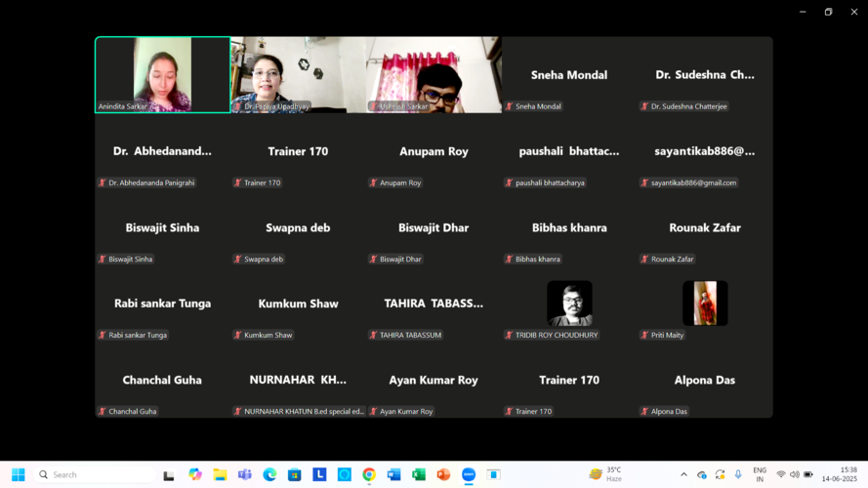Launch Google Chrome from the taskbar
Viewport: 868px width, 488px height.
(x=369, y=474)
